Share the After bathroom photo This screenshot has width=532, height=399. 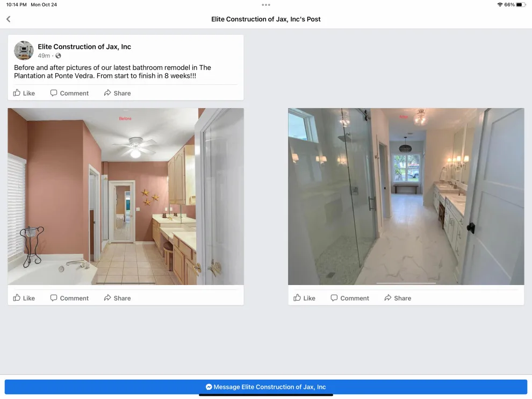pyautogui.click(x=398, y=298)
